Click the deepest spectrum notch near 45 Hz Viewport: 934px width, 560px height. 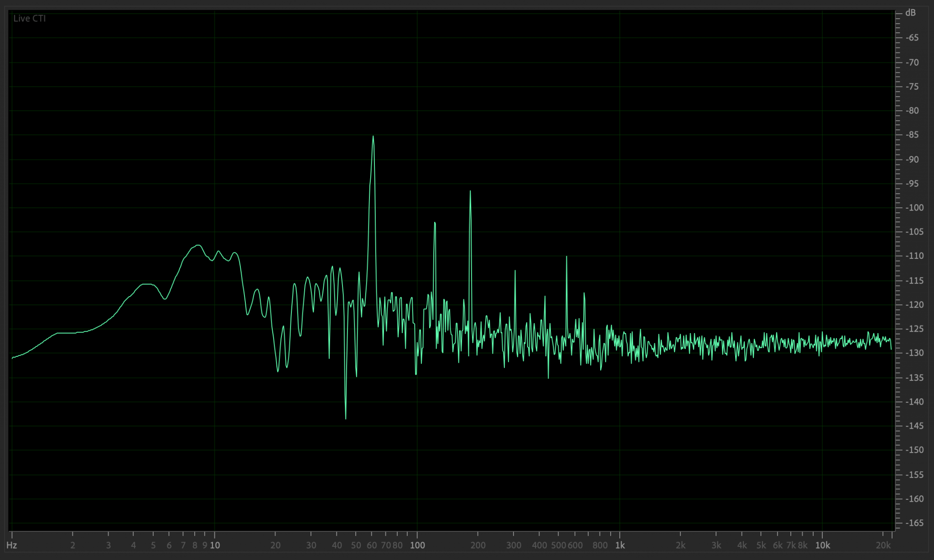point(346,418)
